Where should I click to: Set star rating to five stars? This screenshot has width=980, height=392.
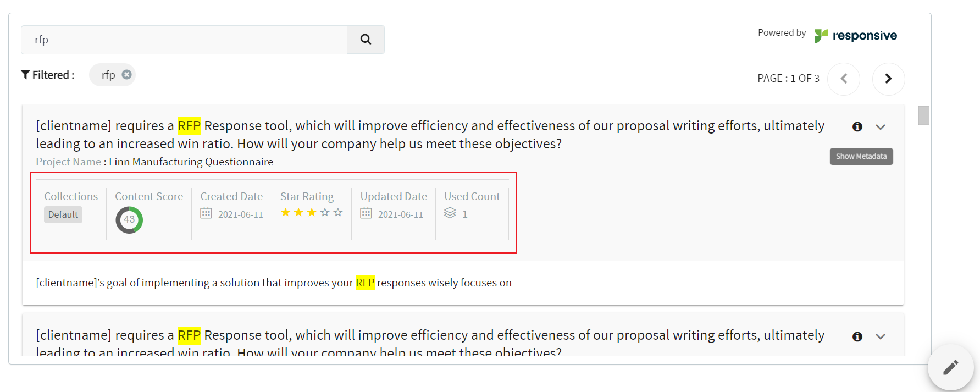pyautogui.click(x=338, y=212)
